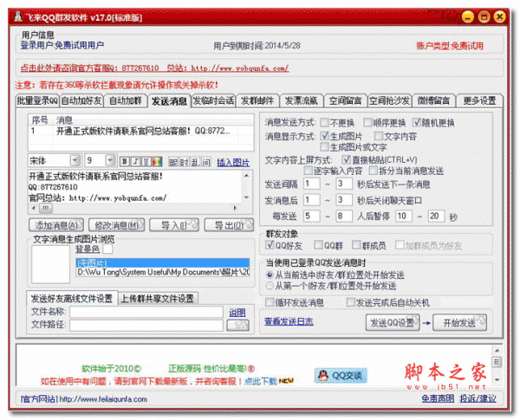Screen dimensions: 520x420
Task: Select message row 1 in the list
Action: tap(141, 131)
